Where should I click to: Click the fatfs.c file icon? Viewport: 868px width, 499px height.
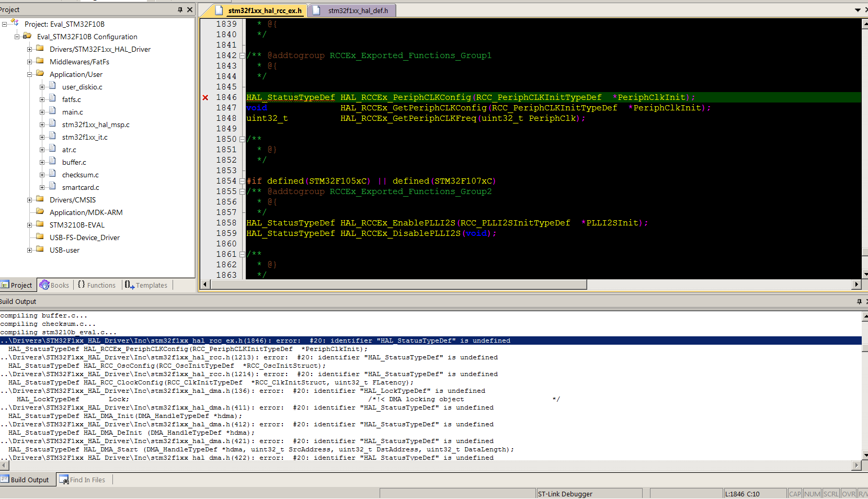click(52, 98)
